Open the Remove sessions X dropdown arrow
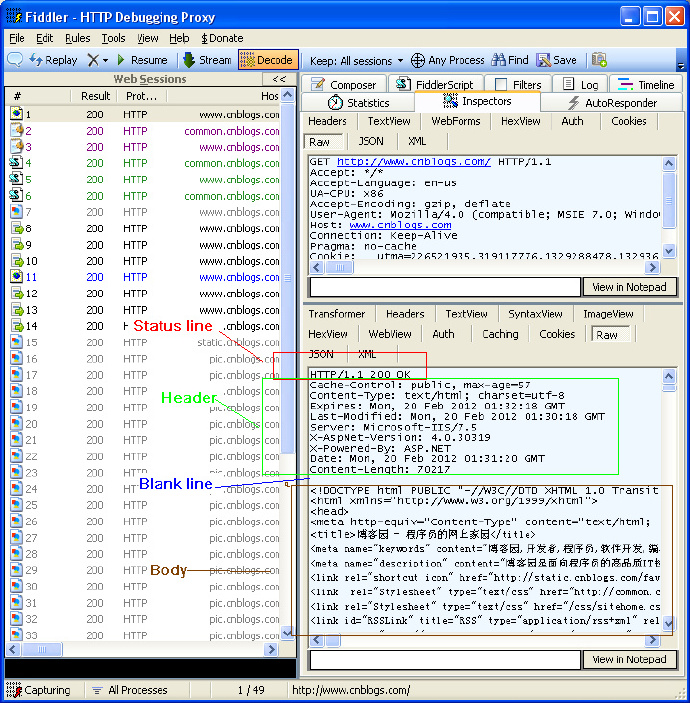The image size is (690, 703). click(105, 60)
